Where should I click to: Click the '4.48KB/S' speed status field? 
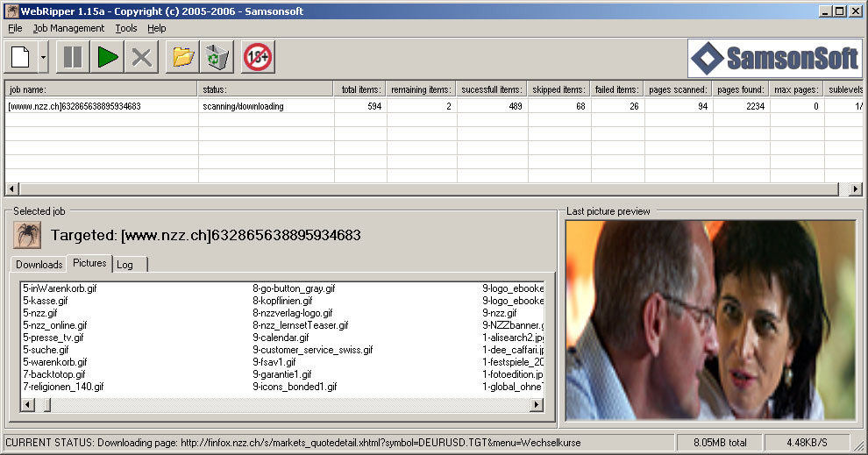point(807,443)
